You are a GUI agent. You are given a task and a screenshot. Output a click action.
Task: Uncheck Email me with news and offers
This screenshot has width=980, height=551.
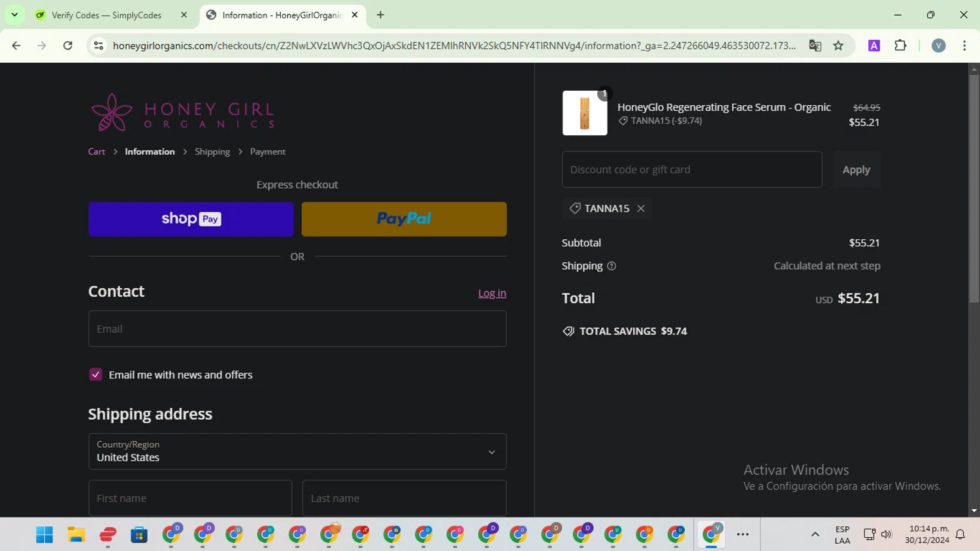point(95,375)
